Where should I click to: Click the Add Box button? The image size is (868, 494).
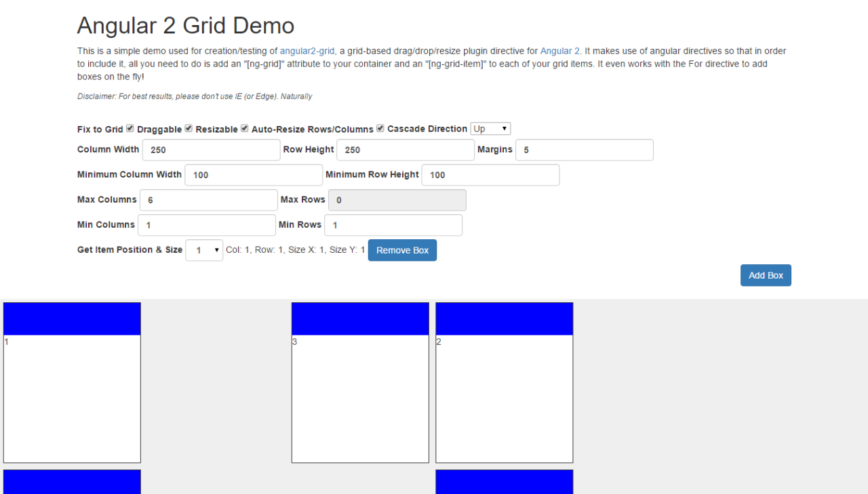[x=766, y=275]
